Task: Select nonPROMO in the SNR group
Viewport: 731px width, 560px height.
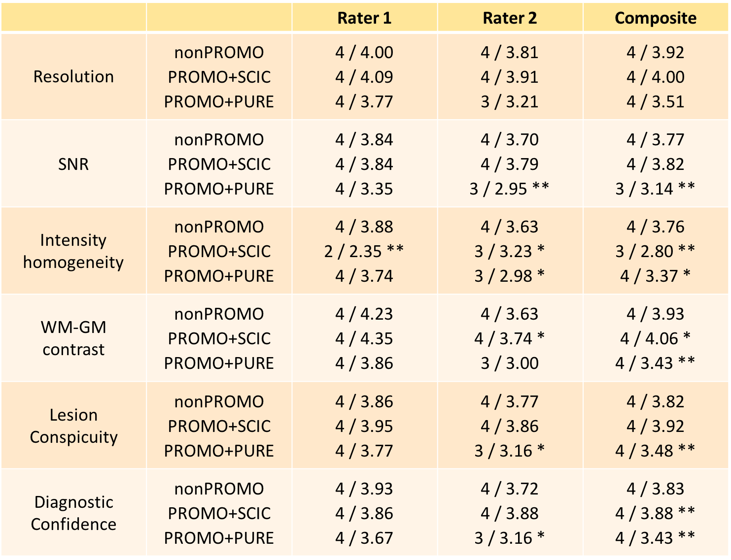Action: (x=219, y=139)
